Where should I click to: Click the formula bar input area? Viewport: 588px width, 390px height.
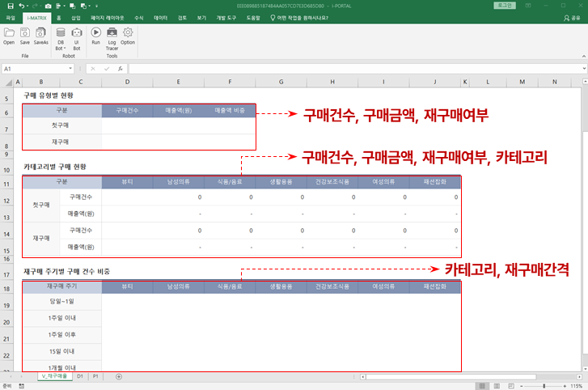click(x=356, y=69)
